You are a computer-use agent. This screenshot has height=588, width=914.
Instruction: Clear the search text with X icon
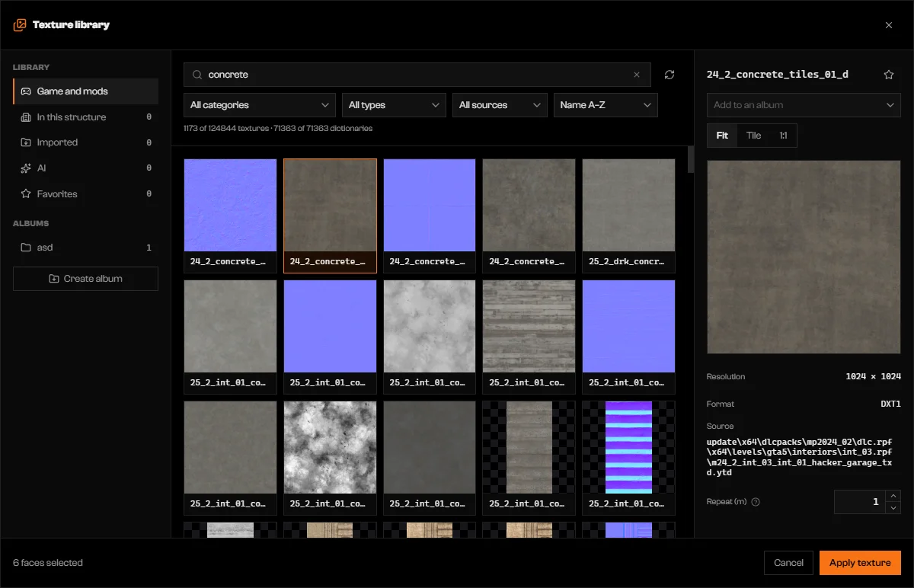[637, 75]
